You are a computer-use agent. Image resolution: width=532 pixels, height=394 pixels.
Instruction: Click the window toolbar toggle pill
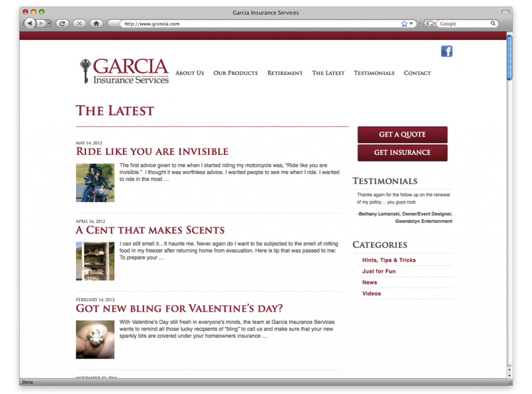505,12
